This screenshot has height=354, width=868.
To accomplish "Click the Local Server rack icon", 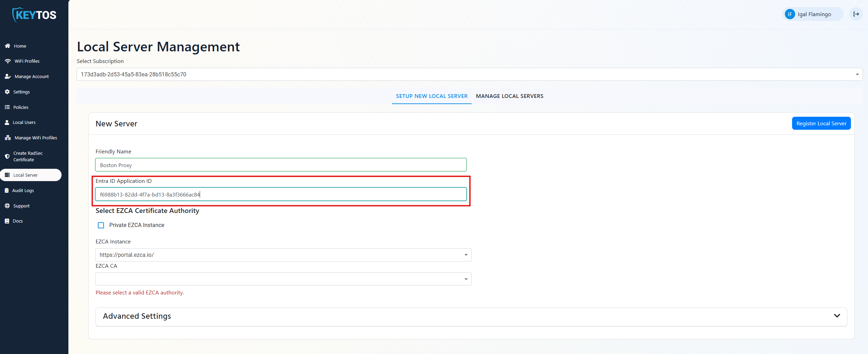I will point(7,175).
